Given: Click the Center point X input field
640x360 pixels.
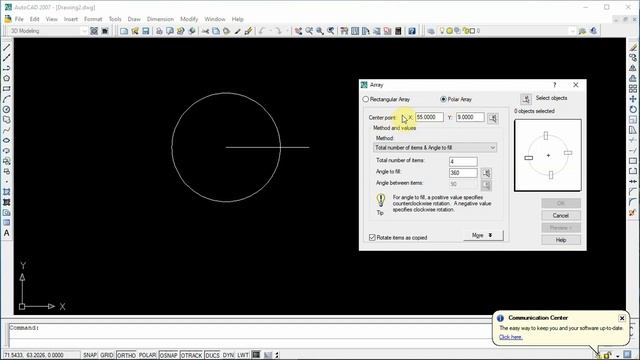Looking at the screenshot, I should tap(429, 117).
